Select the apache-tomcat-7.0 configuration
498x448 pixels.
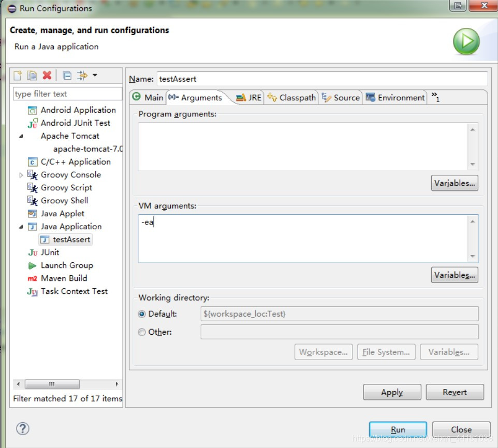(87, 149)
